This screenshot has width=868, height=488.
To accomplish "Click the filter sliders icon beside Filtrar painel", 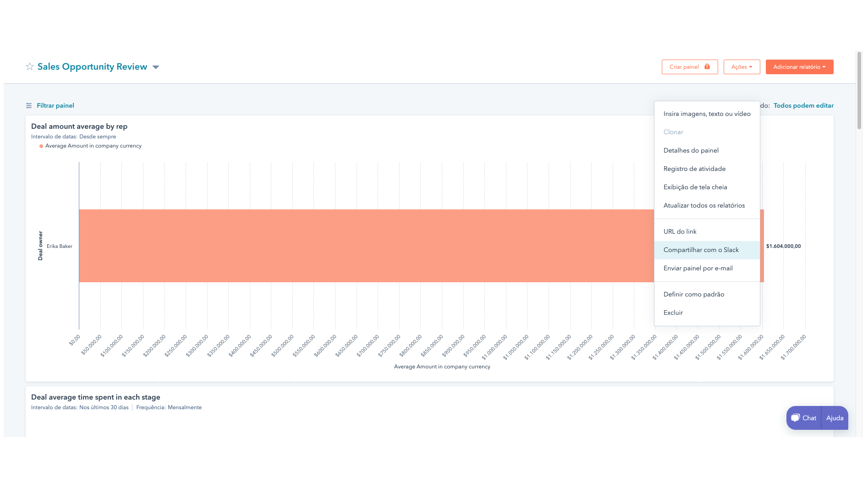I will pyautogui.click(x=29, y=106).
